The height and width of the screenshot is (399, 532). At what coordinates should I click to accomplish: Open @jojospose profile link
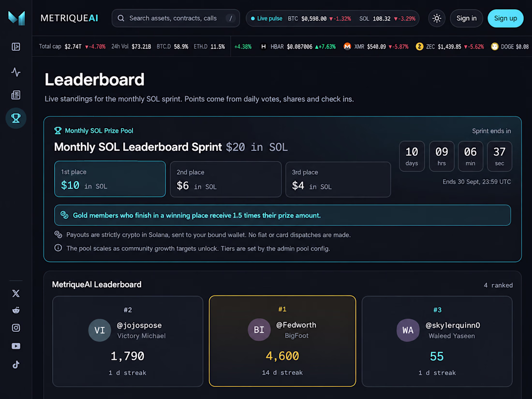[139, 325]
